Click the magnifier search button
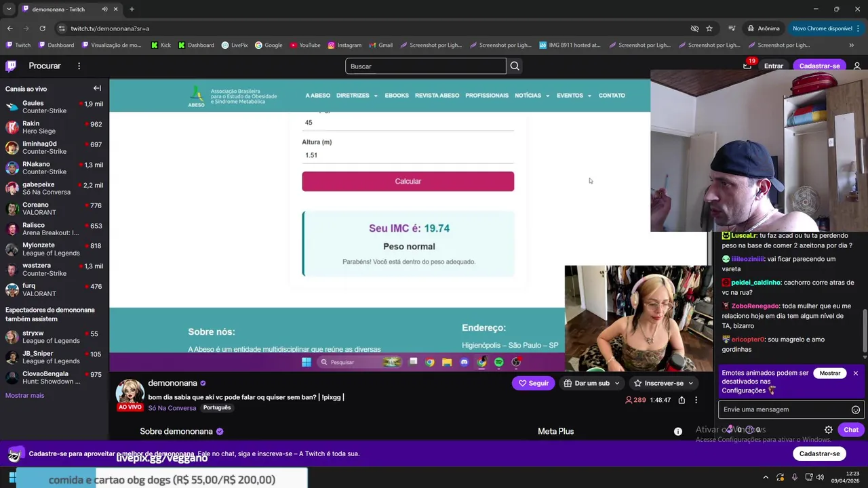 pyautogui.click(x=515, y=66)
